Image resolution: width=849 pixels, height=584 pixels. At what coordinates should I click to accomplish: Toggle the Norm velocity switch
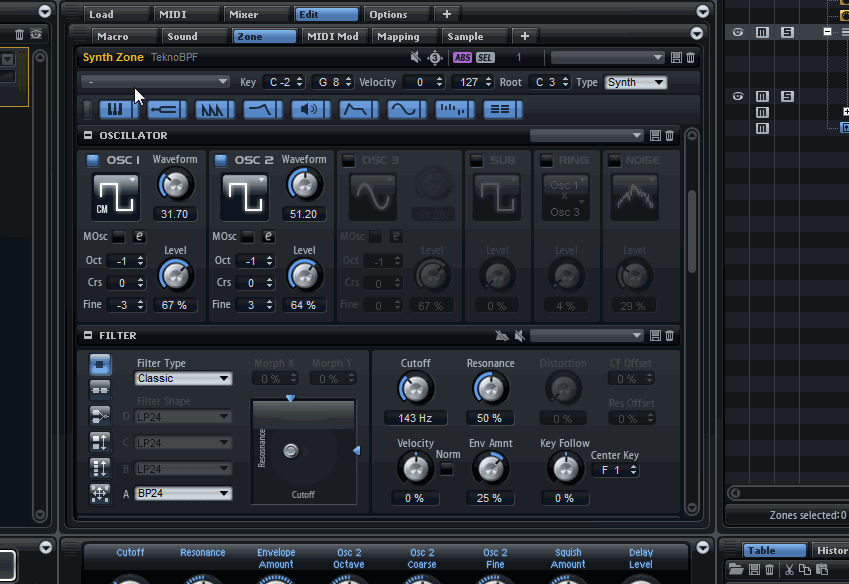click(x=447, y=469)
